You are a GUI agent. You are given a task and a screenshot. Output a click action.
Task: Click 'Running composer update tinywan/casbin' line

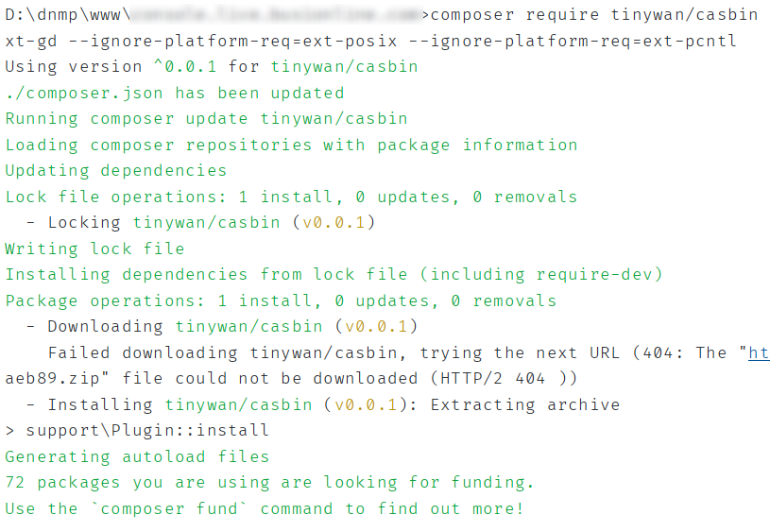[x=206, y=119]
